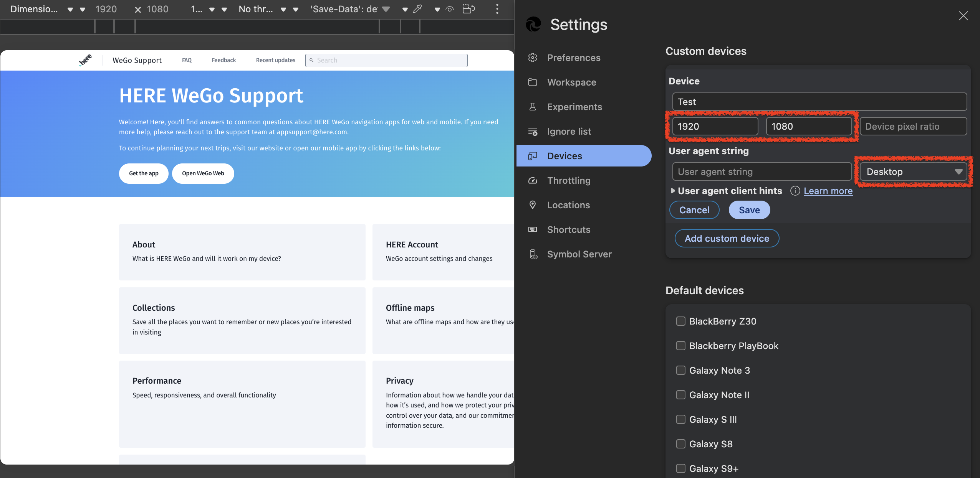Click the webpage Search field
980x478 pixels.
tap(386, 60)
